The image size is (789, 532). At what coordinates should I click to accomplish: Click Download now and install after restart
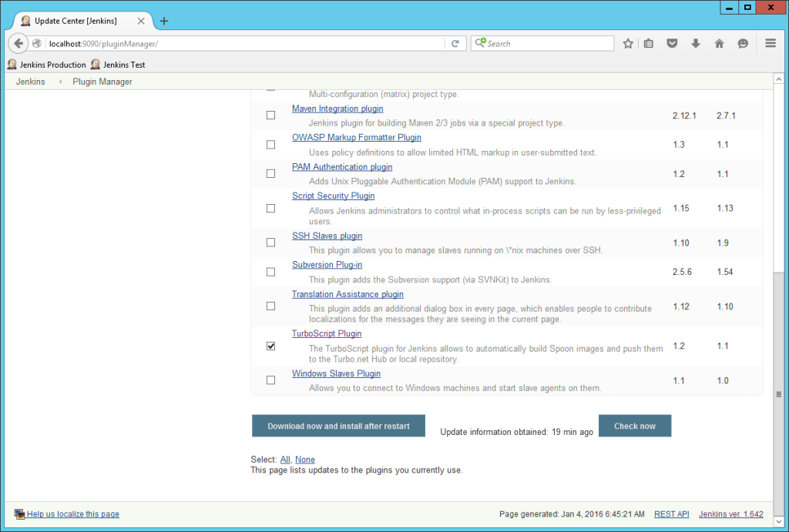(x=338, y=425)
